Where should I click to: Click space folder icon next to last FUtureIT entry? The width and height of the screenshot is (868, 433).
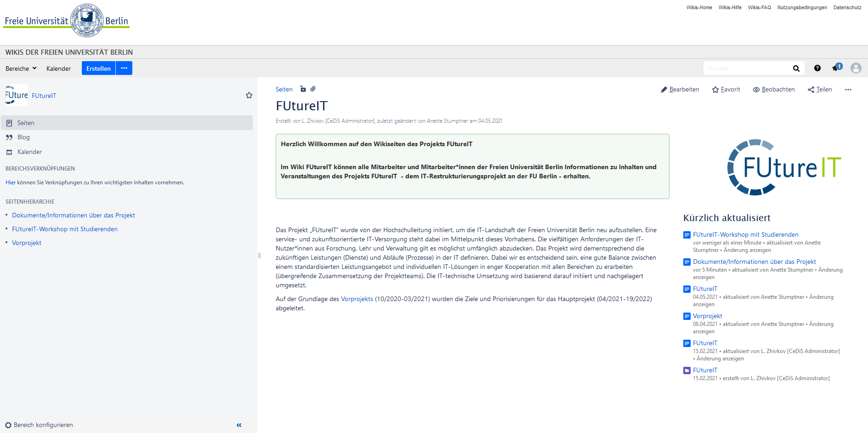pyautogui.click(x=687, y=370)
